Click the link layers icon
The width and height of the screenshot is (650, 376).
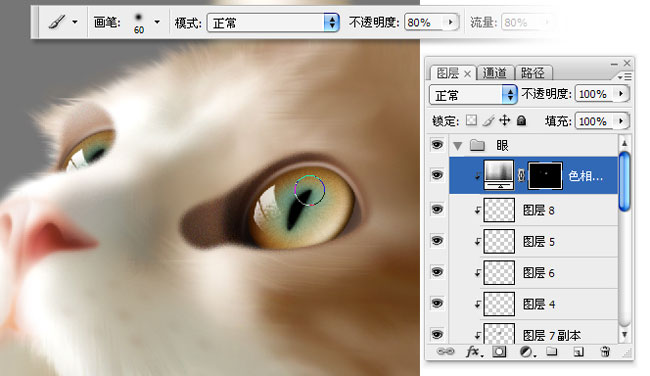click(446, 352)
